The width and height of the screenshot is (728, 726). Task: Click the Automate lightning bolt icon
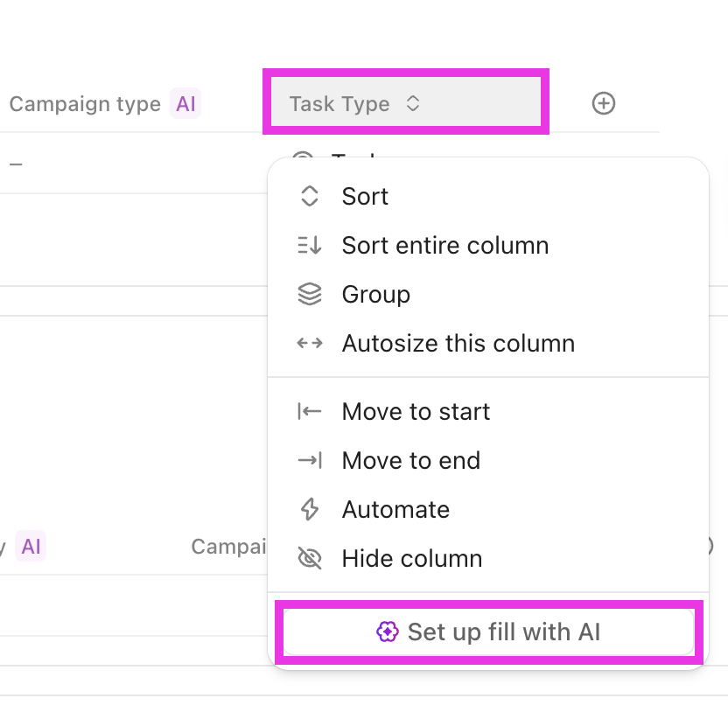[x=310, y=509]
